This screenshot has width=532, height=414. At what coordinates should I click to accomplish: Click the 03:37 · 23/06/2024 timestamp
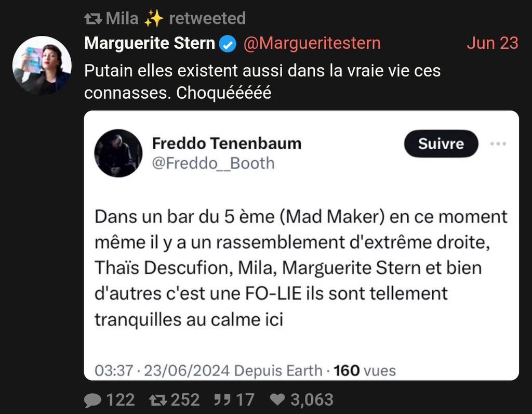(x=162, y=370)
